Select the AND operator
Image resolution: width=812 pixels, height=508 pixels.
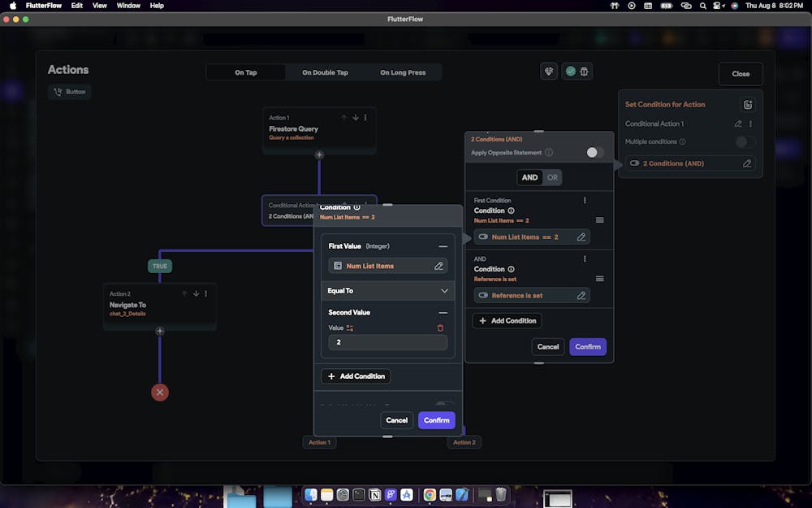point(529,178)
